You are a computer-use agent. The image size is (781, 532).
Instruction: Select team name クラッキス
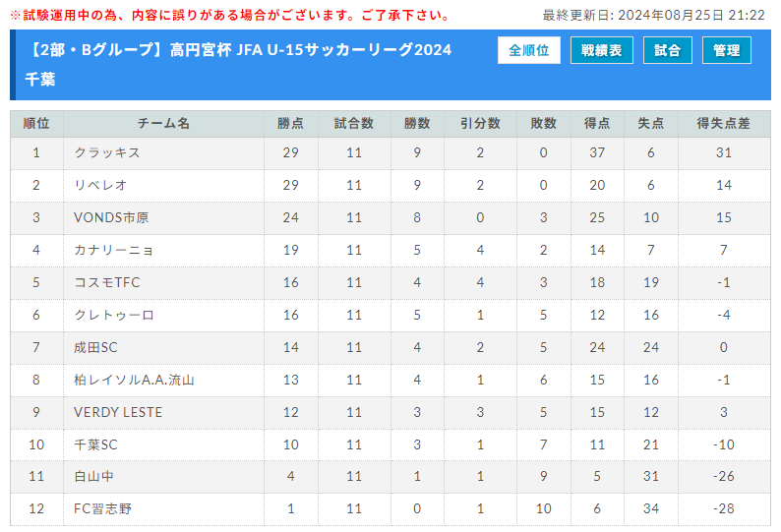[107, 152]
